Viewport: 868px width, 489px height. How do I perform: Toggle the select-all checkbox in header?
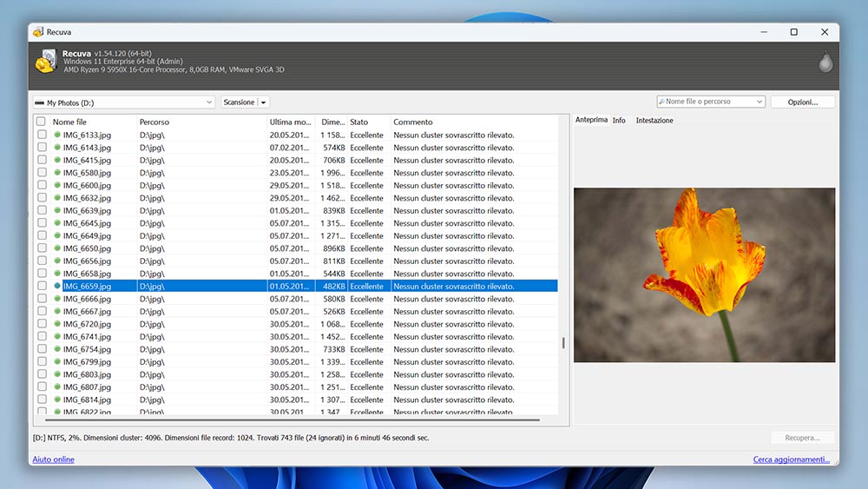(x=41, y=122)
